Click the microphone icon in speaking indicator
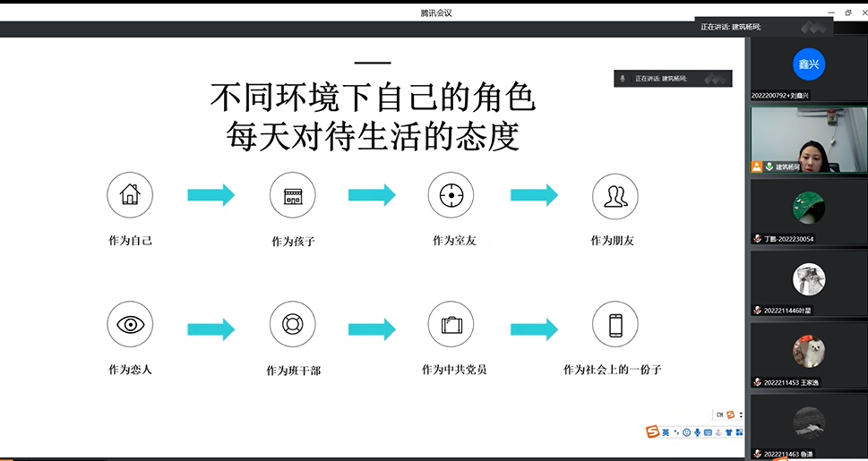This screenshot has width=868, height=461. (x=623, y=79)
